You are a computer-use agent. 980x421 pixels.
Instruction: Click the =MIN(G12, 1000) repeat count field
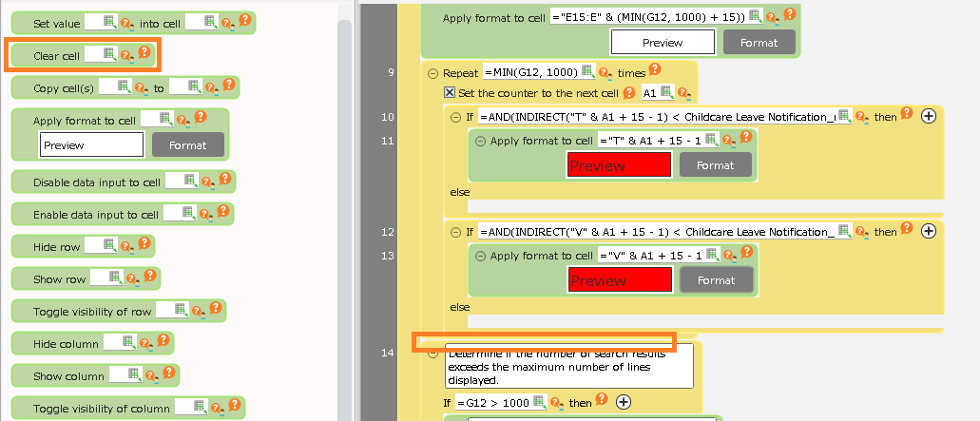(x=531, y=72)
